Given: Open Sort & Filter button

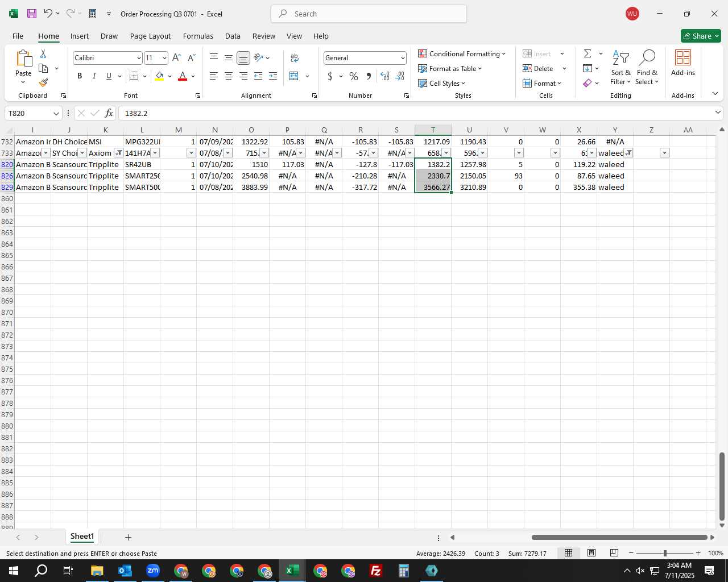Looking at the screenshot, I should tap(621, 68).
